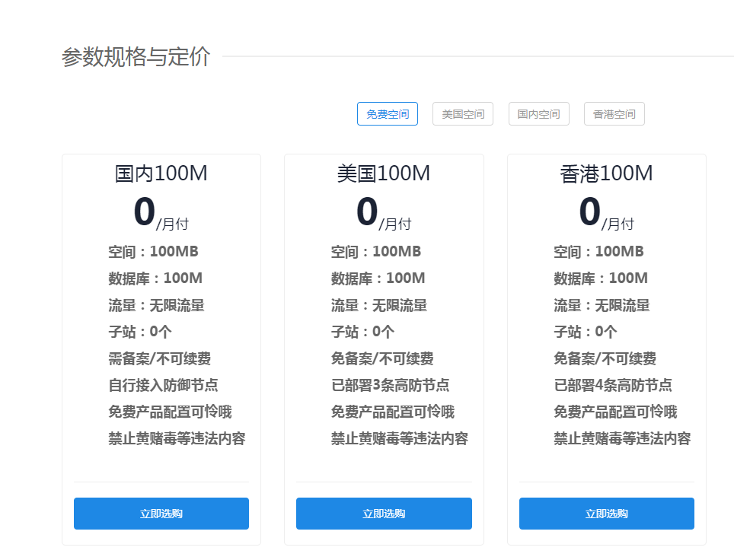Screen dimensions: 734x560
Task: Click 立即选购 on the 香港100M card
Action: [606, 514]
